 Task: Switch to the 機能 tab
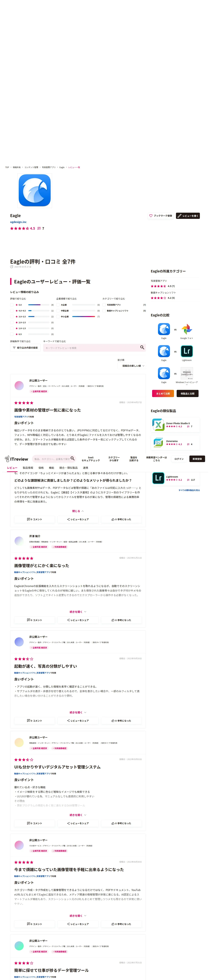[x=52, y=468]
